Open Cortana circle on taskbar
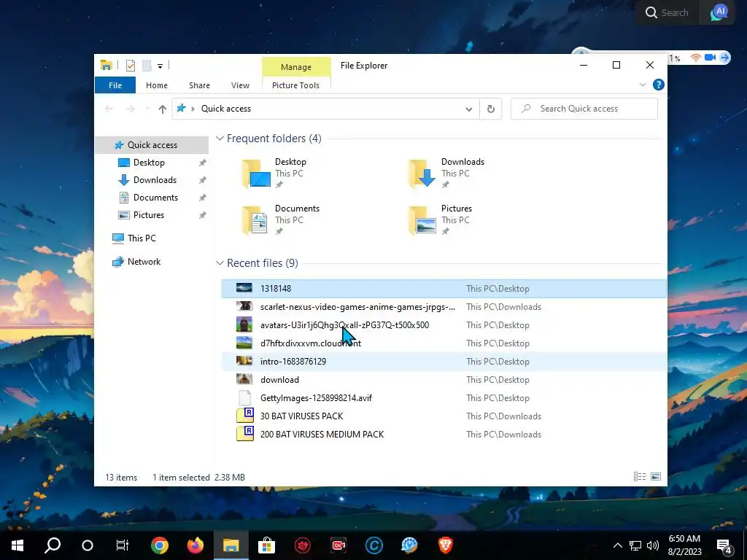747x560 pixels. [x=88, y=545]
